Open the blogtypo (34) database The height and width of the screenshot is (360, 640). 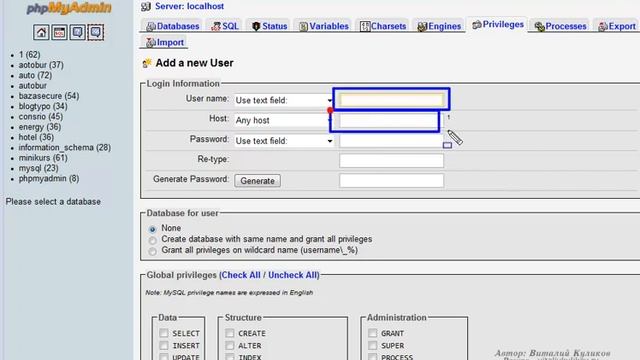tap(43, 106)
